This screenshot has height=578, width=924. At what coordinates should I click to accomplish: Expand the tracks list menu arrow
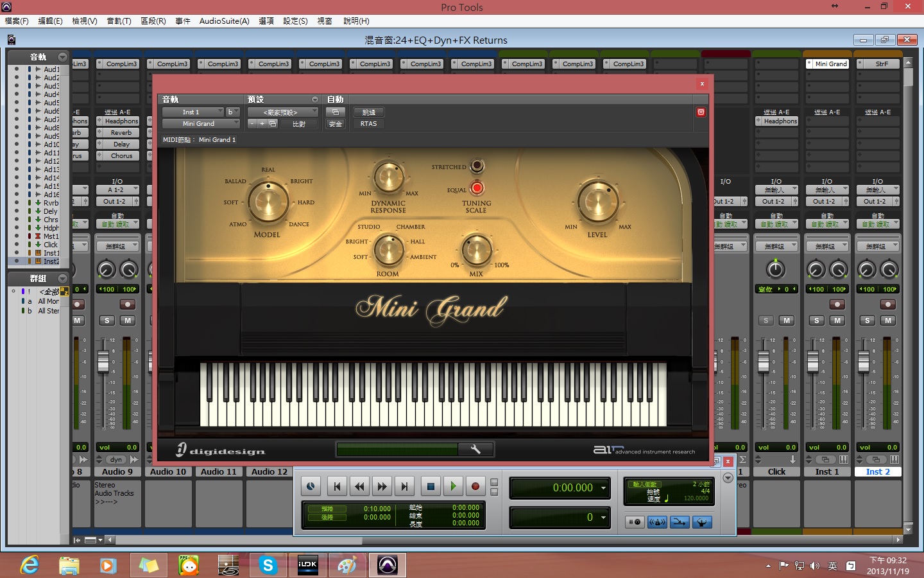62,57
